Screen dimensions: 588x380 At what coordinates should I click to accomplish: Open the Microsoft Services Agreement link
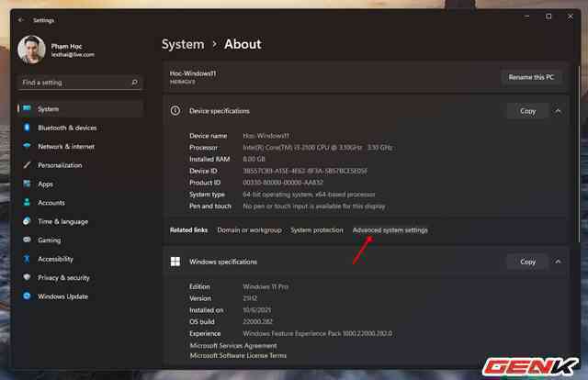point(233,345)
